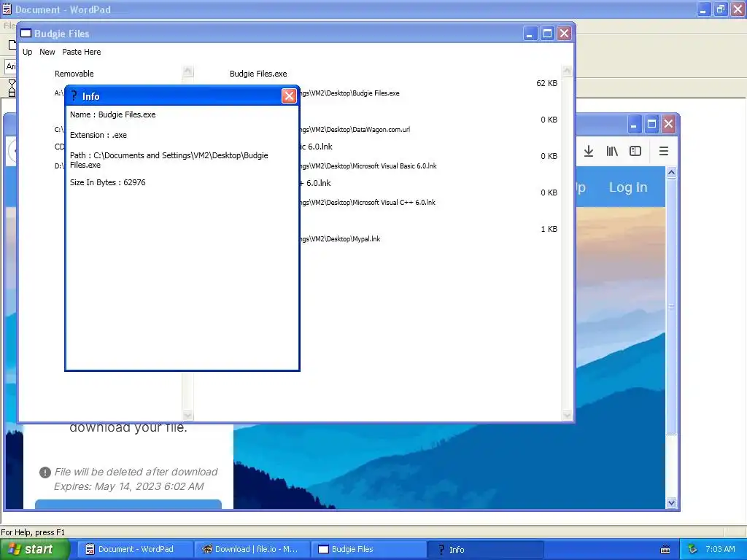This screenshot has height=560, width=747.
Task: Select the Removable drive entry
Action: point(74,74)
